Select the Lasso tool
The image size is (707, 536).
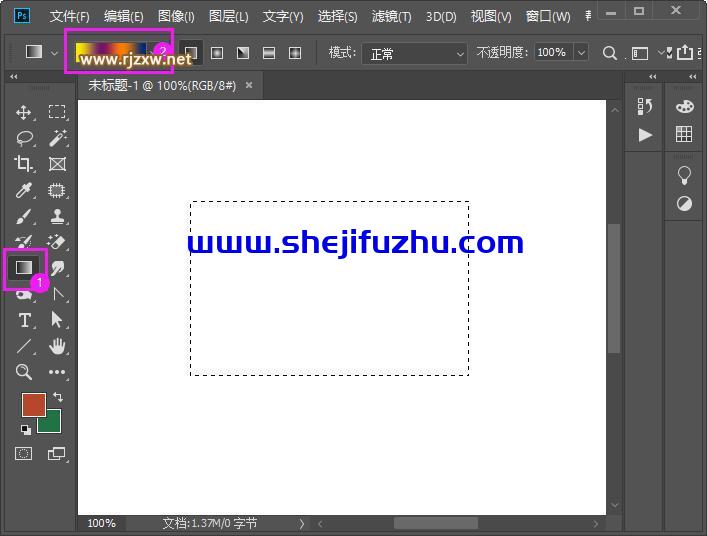24,138
